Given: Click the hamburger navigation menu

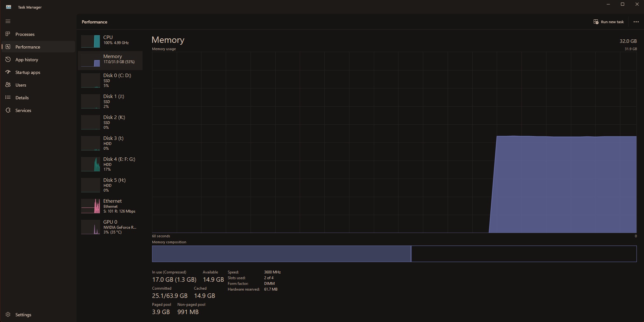Looking at the screenshot, I should [x=8, y=21].
